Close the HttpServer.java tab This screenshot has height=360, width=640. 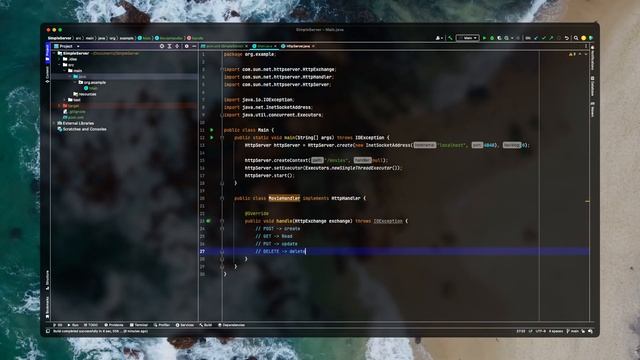point(313,46)
